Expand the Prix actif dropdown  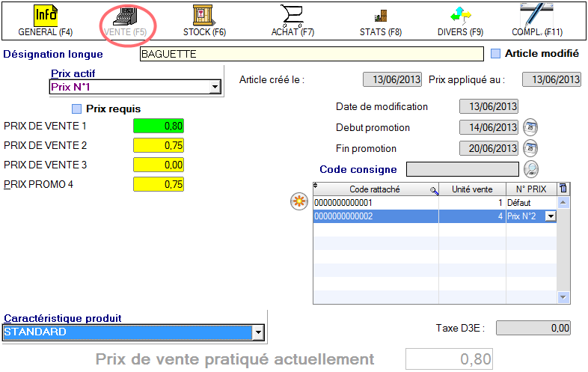tap(215, 87)
